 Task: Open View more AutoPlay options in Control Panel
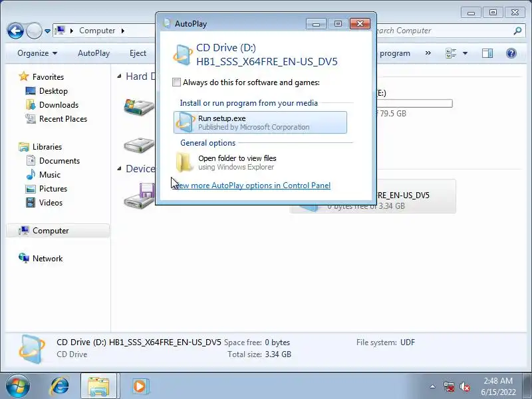pos(252,186)
